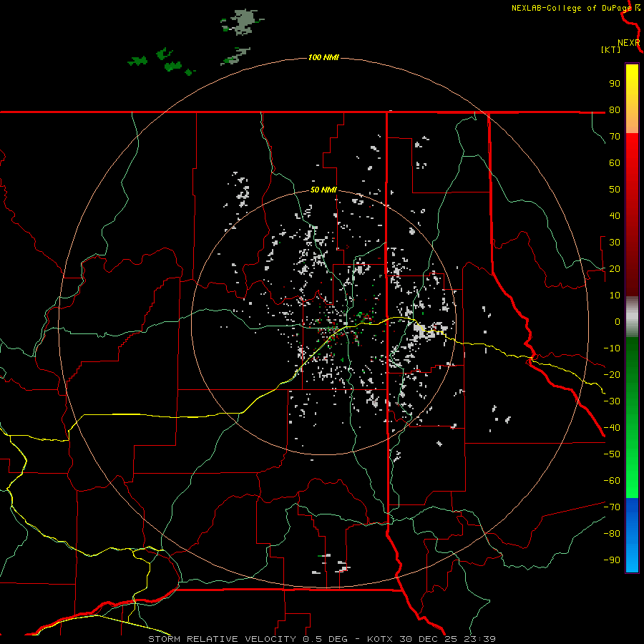The image size is (644, 644).
Task: Select the 80 value on velocity scale
Action: (x=615, y=110)
